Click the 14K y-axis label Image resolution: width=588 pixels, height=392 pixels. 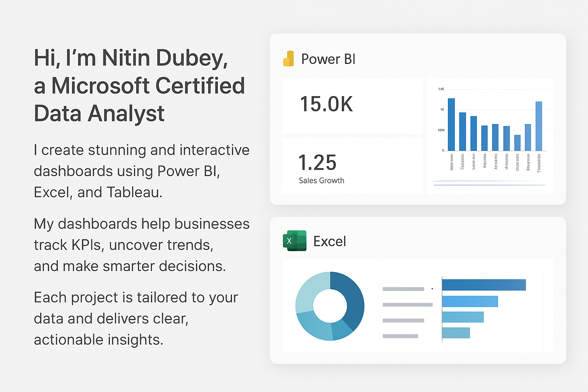click(x=441, y=89)
